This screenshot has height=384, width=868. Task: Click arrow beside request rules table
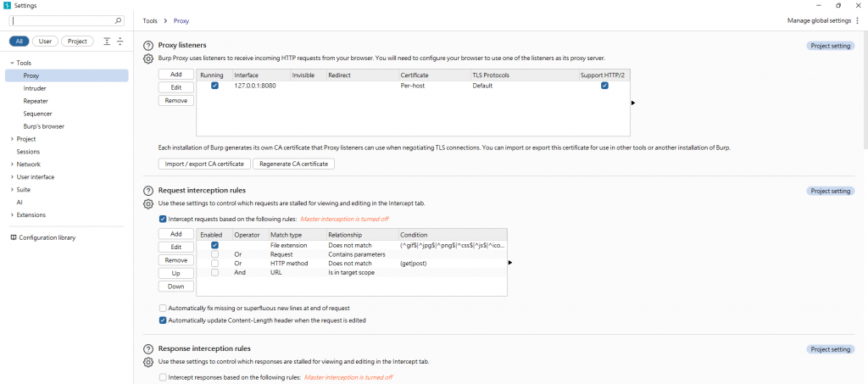click(x=510, y=263)
